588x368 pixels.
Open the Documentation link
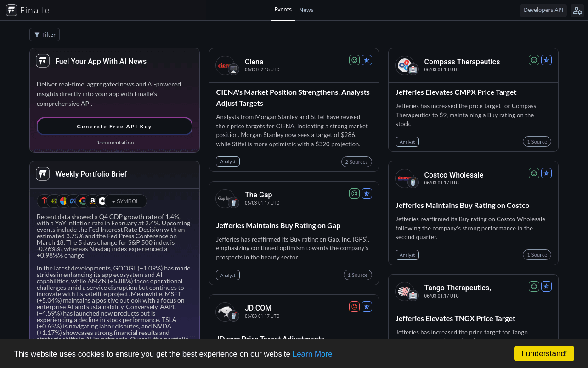click(114, 143)
